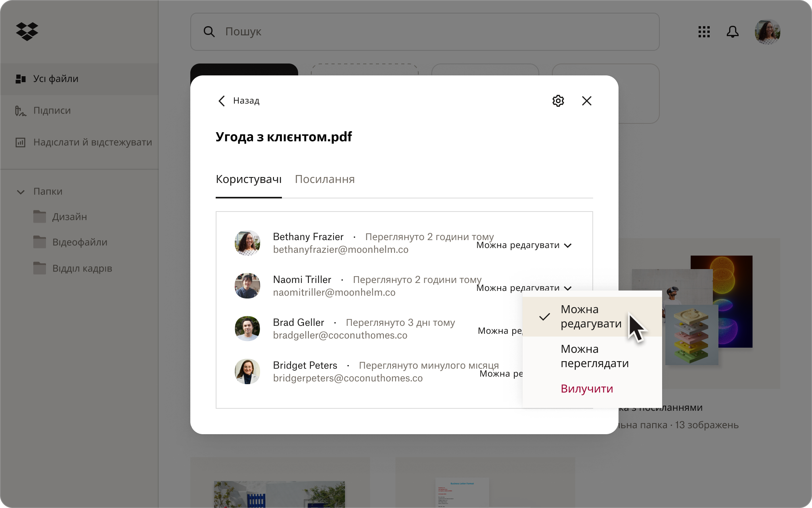Image resolution: width=812 pixels, height=508 pixels.
Task: Open your profile avatar
Action: [768, 32]
